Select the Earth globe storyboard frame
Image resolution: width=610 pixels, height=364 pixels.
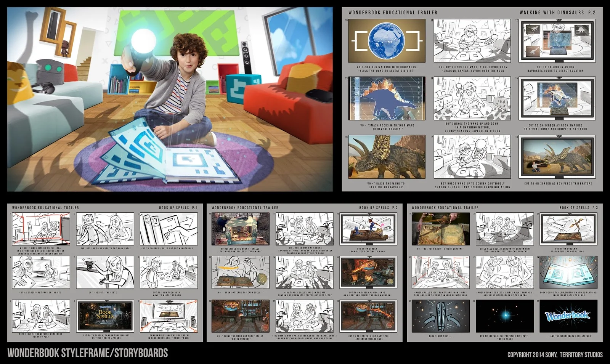point(387,40)
